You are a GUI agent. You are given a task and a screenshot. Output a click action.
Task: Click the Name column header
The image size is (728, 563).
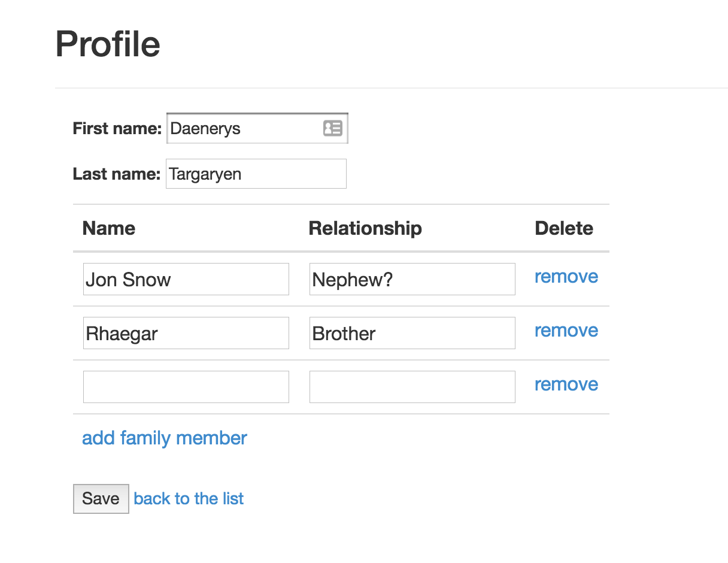(x=109, y=228)
